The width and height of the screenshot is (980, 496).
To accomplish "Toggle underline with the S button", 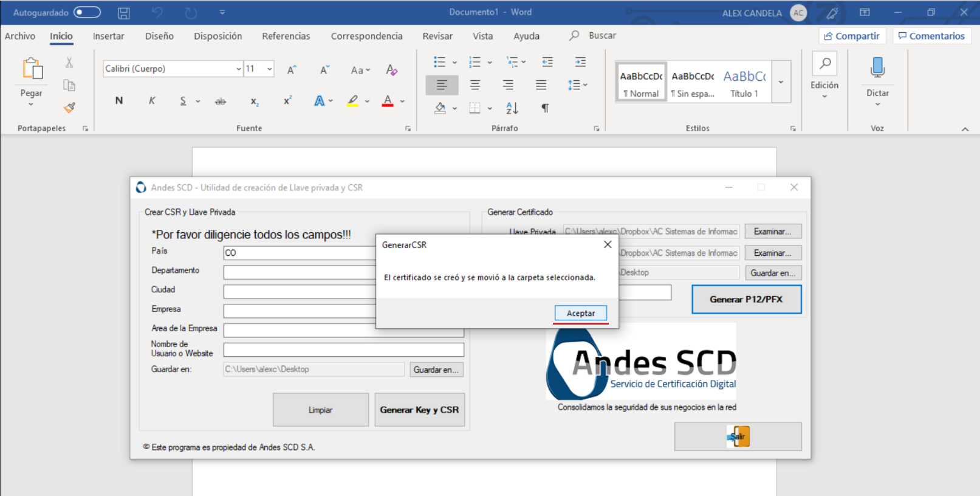I will [183, 101].
